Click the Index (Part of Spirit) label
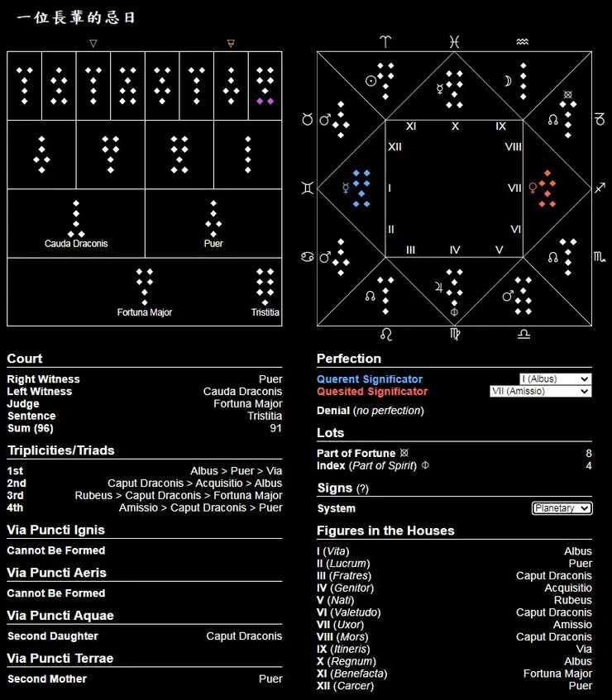Viewport: 612px width, 700px height. tap(366, 465)
